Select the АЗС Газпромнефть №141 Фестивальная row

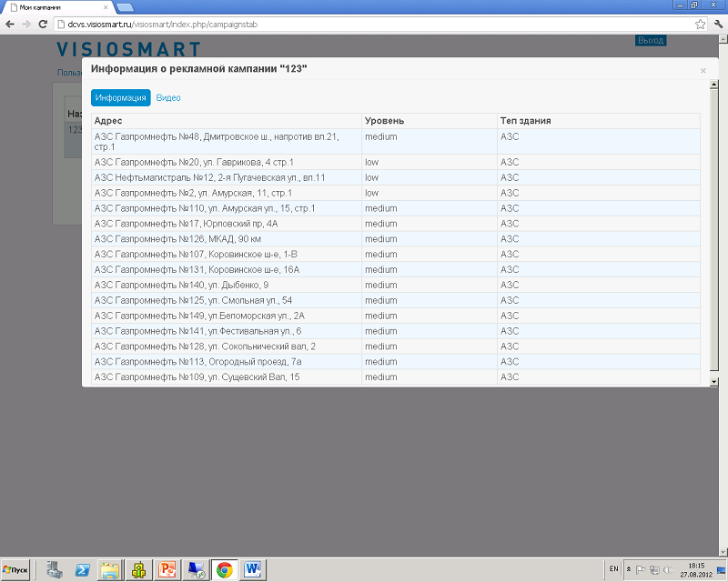coord(396,330)
